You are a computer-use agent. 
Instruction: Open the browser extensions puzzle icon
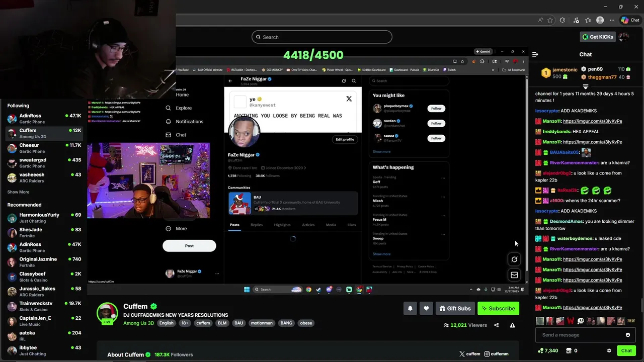(562, 20)
